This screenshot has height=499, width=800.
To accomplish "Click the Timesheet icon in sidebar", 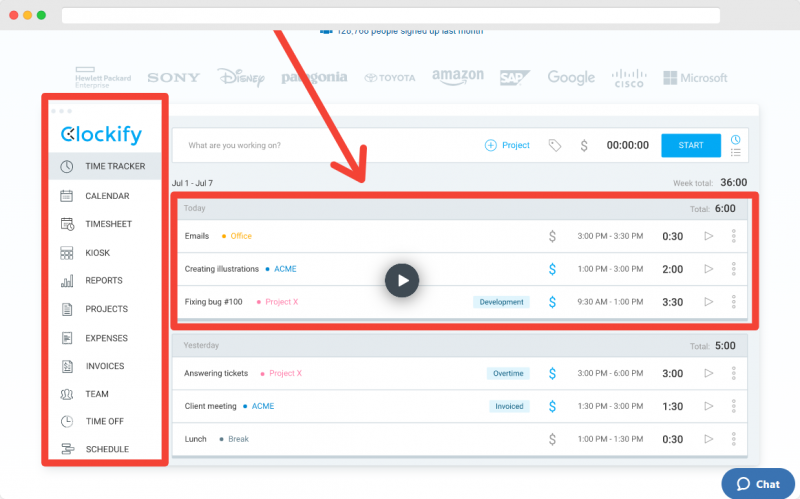I will pyautogui.click(x=67, y=224).
